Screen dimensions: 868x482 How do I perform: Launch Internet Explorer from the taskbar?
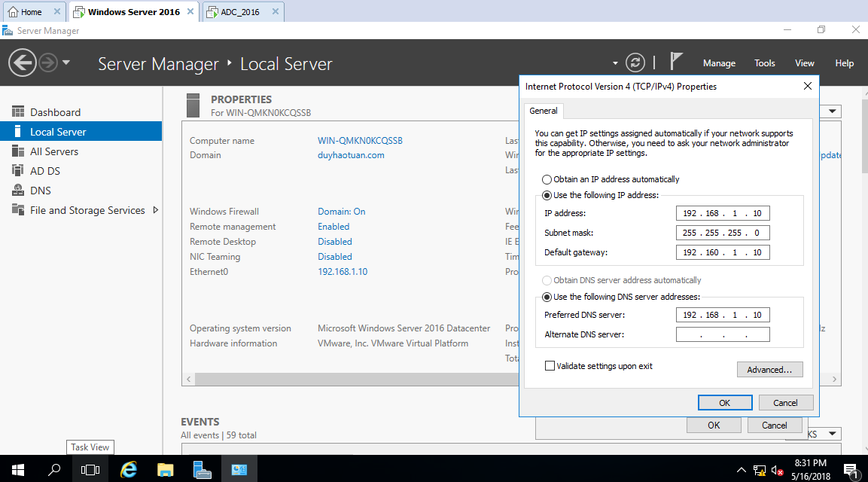(x=129, y=469)
